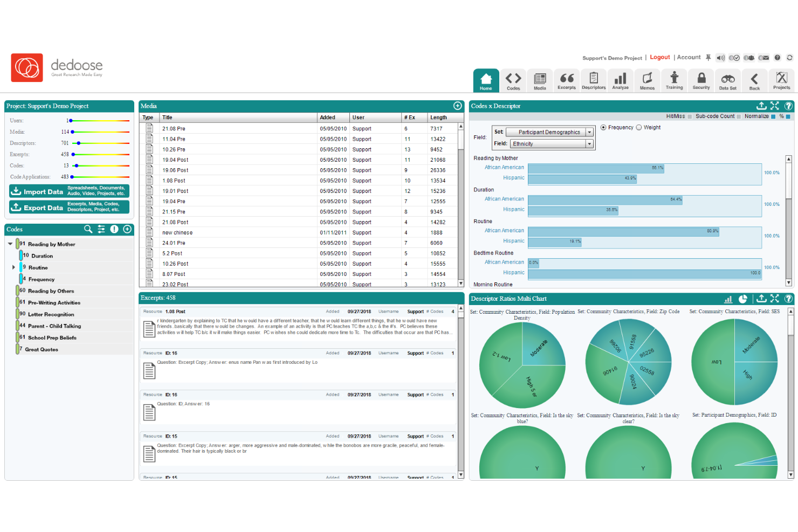798x532 pixels.
Task: Go to the Excerpts navigation tab
Action: [x=567, y=80]
